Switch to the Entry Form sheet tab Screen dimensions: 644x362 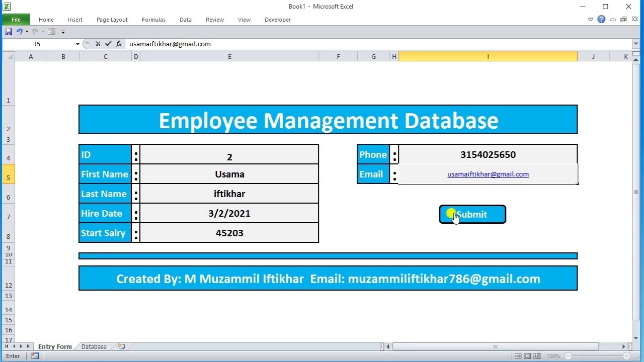coord(55,346)
